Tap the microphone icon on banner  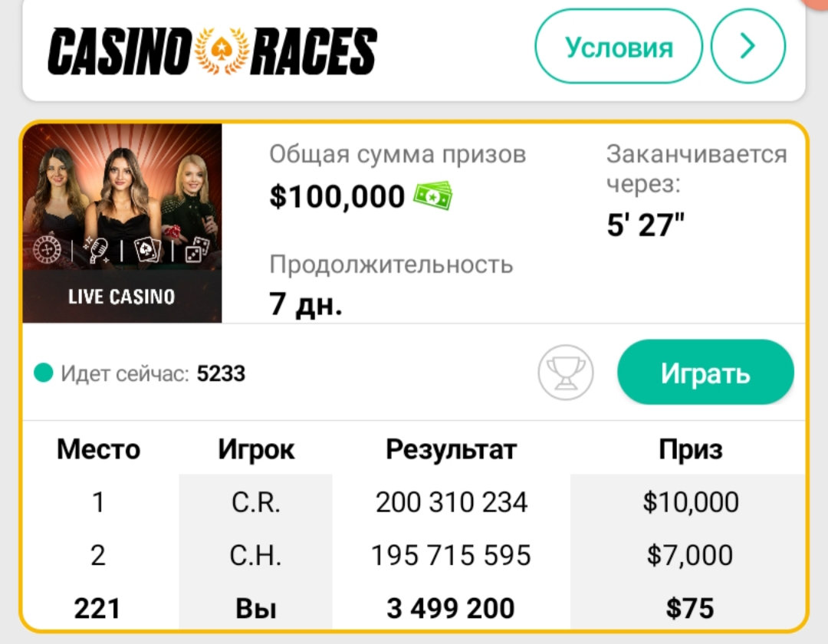click(96, 250)
